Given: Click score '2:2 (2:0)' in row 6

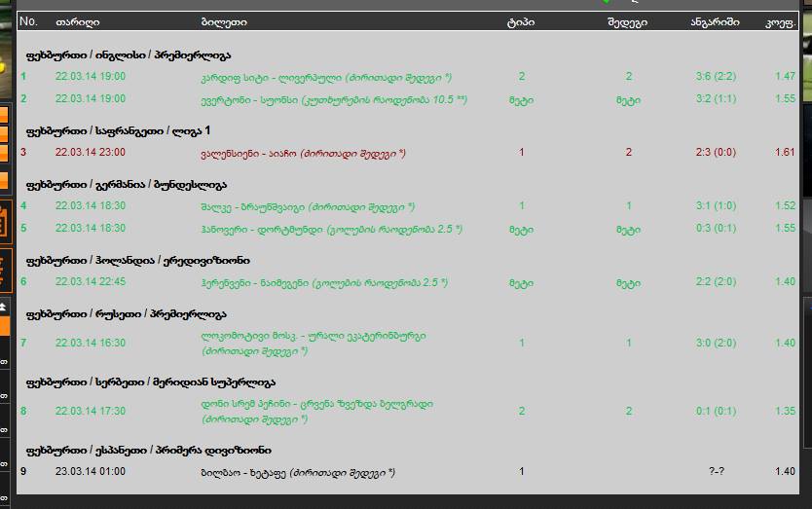Looking at the screenshot, I should 716,281.
